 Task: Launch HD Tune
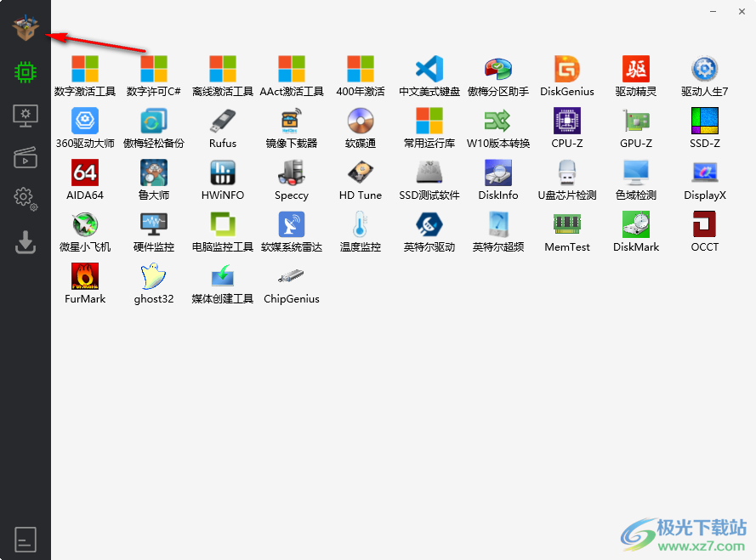361,180
